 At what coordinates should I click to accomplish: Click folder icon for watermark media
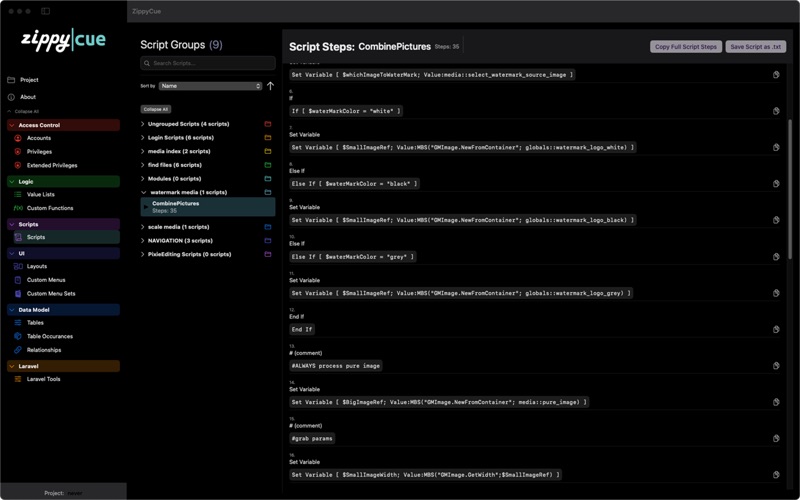click(268, 193)
